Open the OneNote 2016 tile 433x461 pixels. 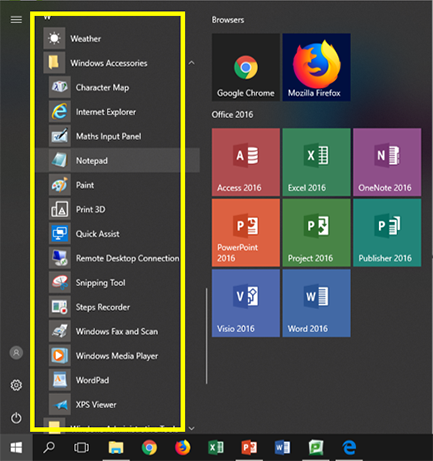(x=387, y=162)
